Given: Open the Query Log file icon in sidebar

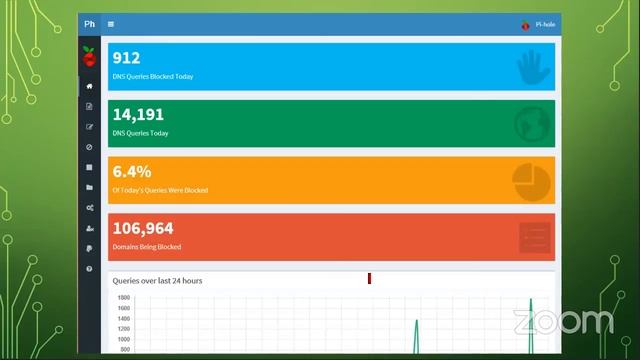Looking at the screenshot, I should (x=89, y=107).
